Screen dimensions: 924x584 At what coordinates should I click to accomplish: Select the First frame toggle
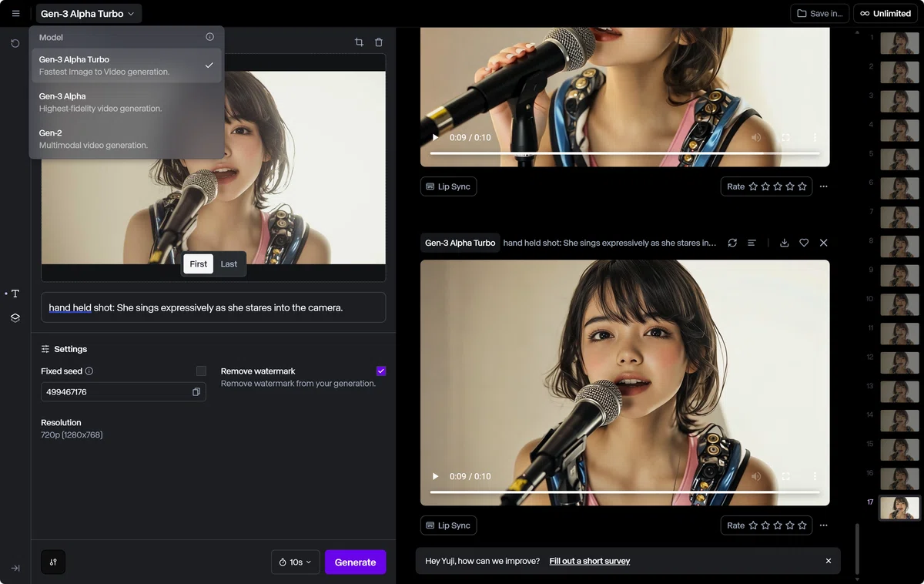coord(199,263)
